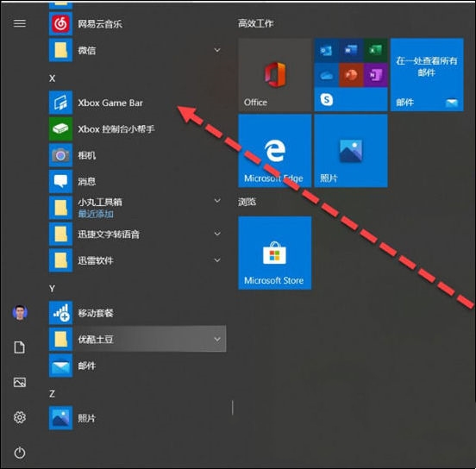Image resolution: width=476 pixels, height=469 pixels.
Task: Click the Xbox Game Bar label text
Action: click(x=110, y=103)
